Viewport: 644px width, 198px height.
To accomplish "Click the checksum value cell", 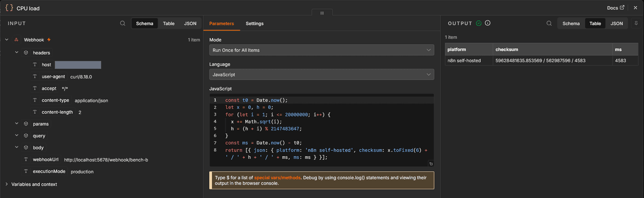I will click(553, 61).
